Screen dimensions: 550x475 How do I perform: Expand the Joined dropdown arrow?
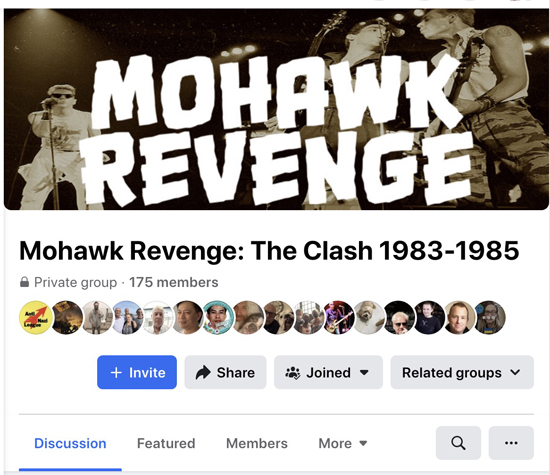pyautogui.click(x=364, y=373)
